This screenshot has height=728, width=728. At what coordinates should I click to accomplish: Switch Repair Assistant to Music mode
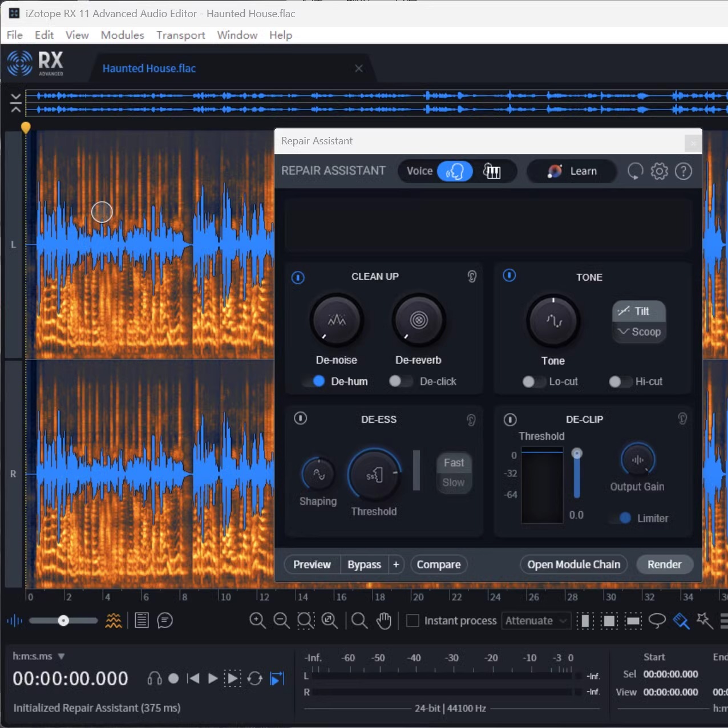click(x=492, y=171)
